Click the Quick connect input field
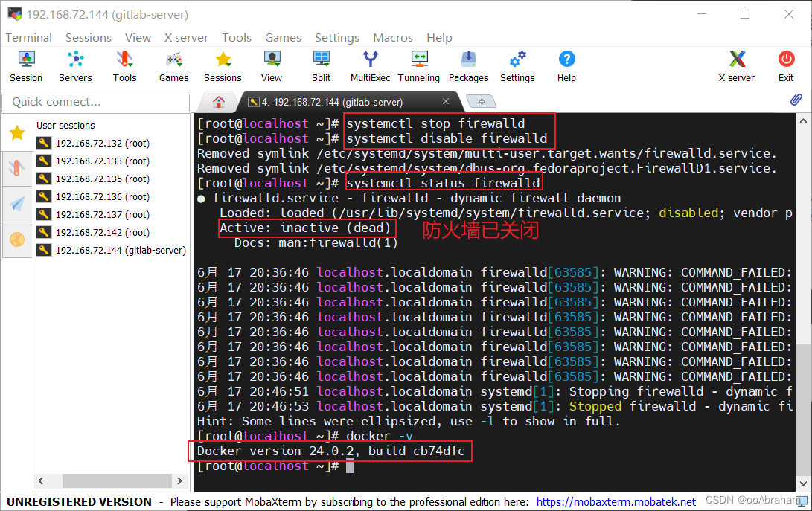This screenshot has width=812, height=511. pyautogui.click(x=95, y=102)
